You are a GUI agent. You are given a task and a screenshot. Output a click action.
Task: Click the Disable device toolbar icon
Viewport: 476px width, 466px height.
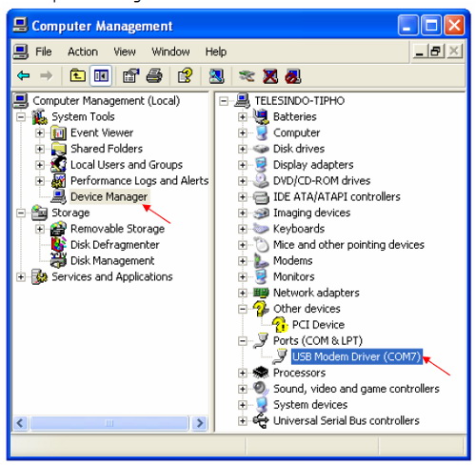coord(292,76)
